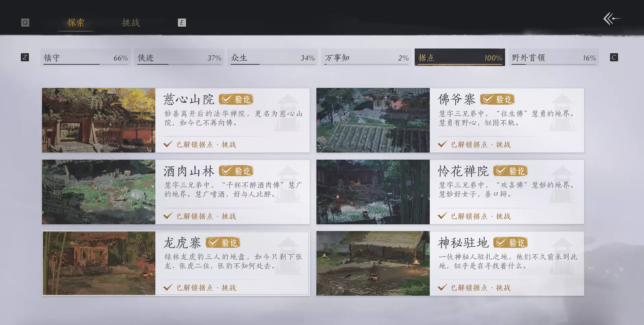Click the 神秘驻地 title text
Image resolution: width=644 pixels, height=325 pixels.
tap(463, 242)
